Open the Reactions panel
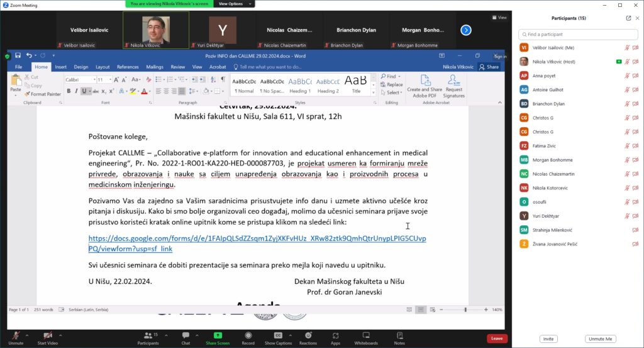The height and width of the screenshot is (348, 644). coord(308,336)
